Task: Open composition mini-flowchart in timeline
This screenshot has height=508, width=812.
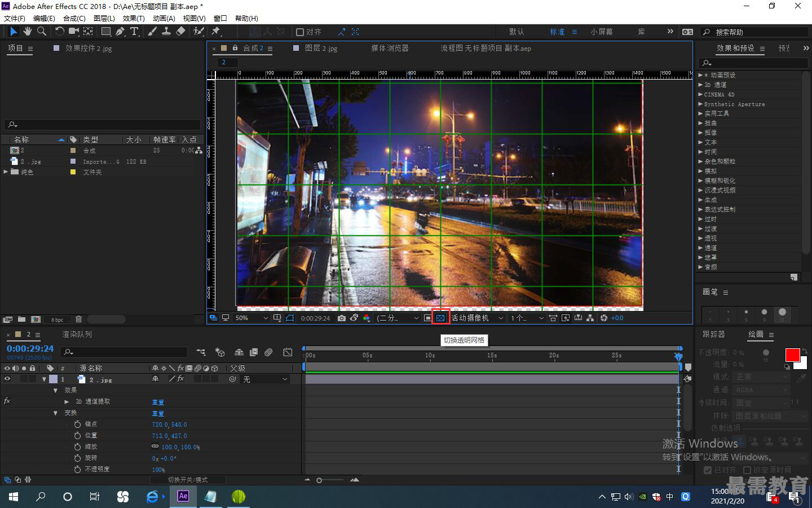Action: tap(201, 352)
